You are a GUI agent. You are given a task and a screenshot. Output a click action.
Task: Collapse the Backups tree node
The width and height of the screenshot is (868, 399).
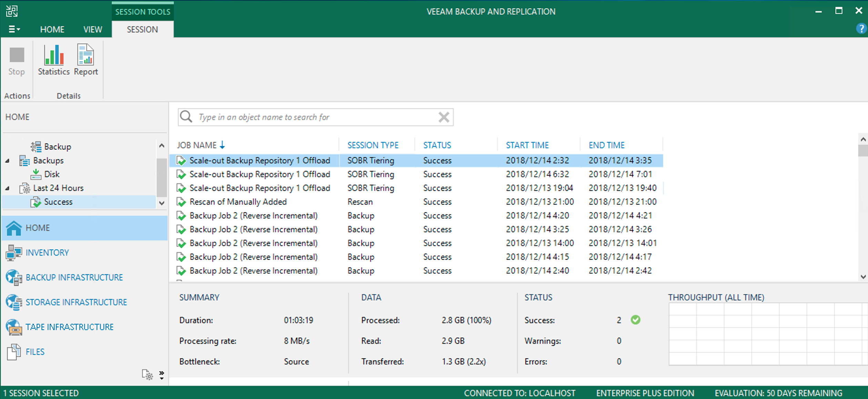pyautogui.click(x=8, y=160)
